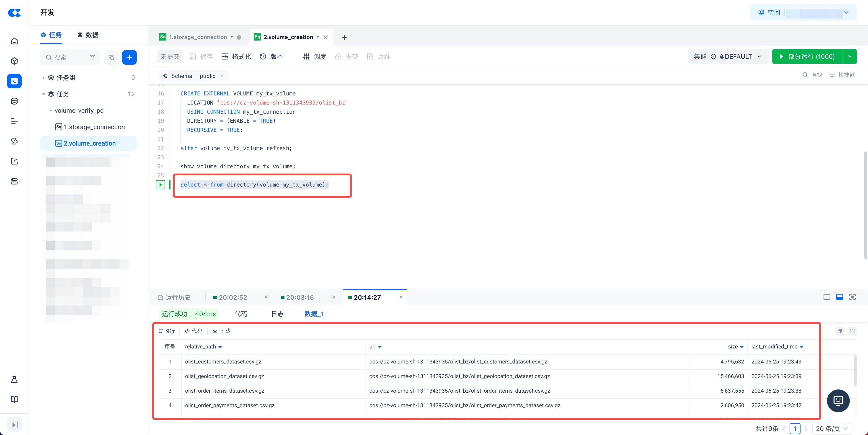This screenshot has width=868, height=435.
Task: Click the 格式化 format toolbar button
Action: [236, 56]
